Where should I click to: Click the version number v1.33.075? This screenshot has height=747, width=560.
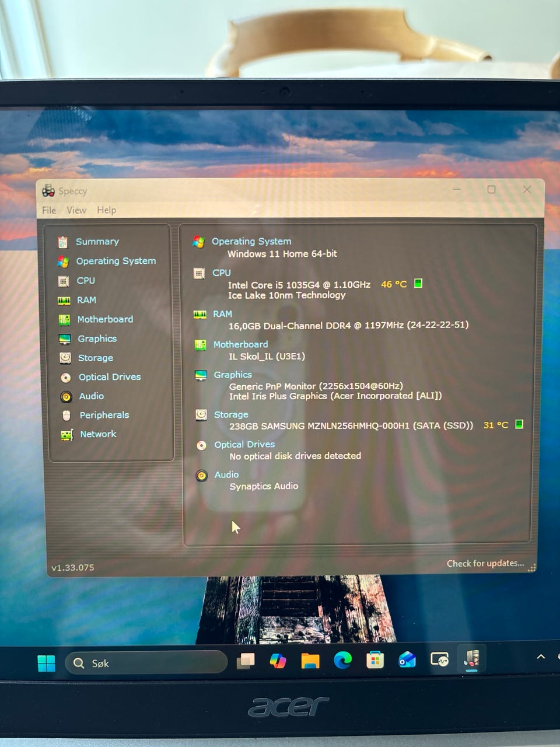pos(72,567)
